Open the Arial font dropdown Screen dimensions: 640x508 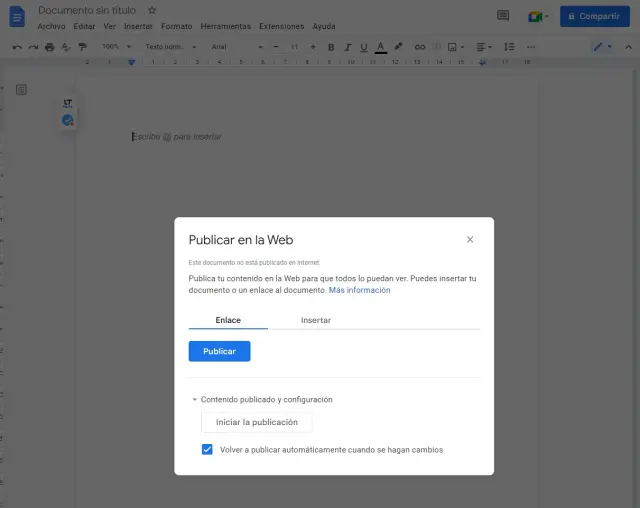(231, 46)
